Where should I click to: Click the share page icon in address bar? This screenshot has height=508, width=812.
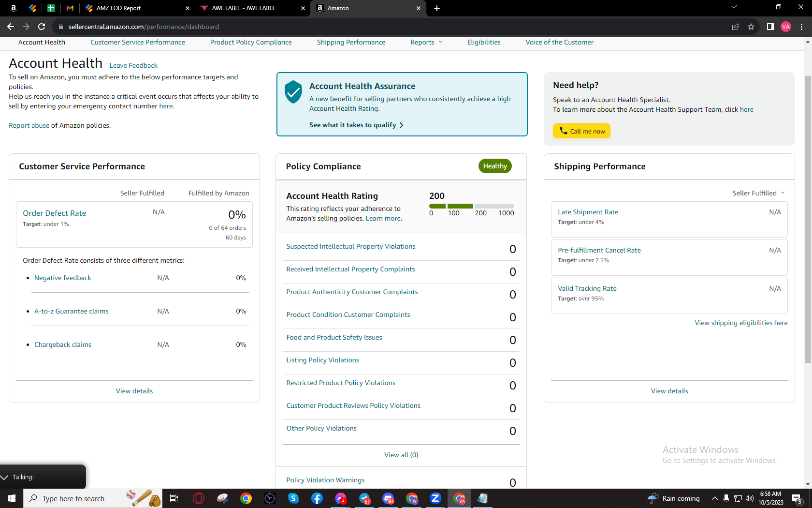[x=736, y=27]
